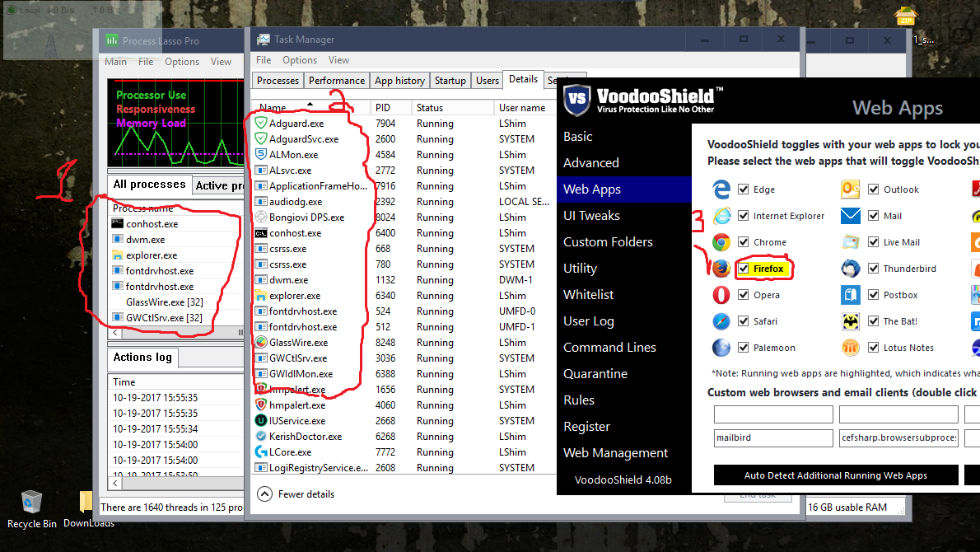Toggle the Firefox checkbox

(x=743, y=269)
